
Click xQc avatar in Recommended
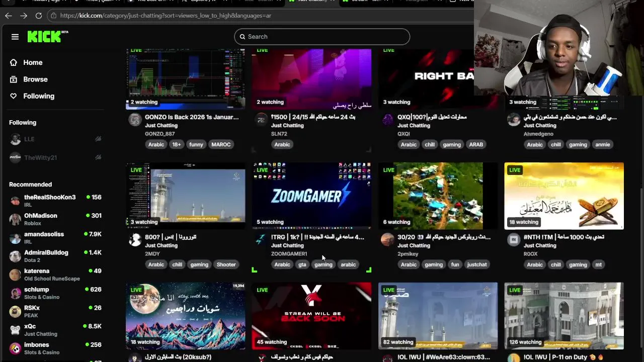click(x=16, y=330)
